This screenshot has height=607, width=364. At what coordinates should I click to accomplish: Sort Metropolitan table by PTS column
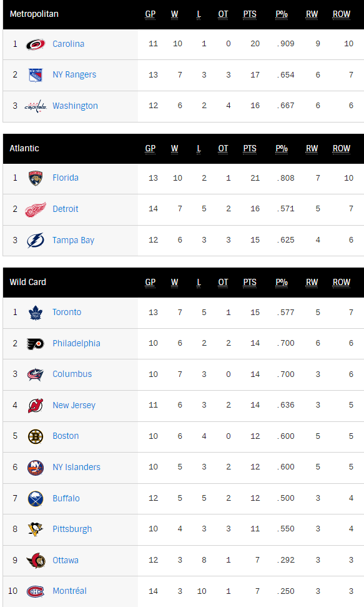tap(250, 14)
